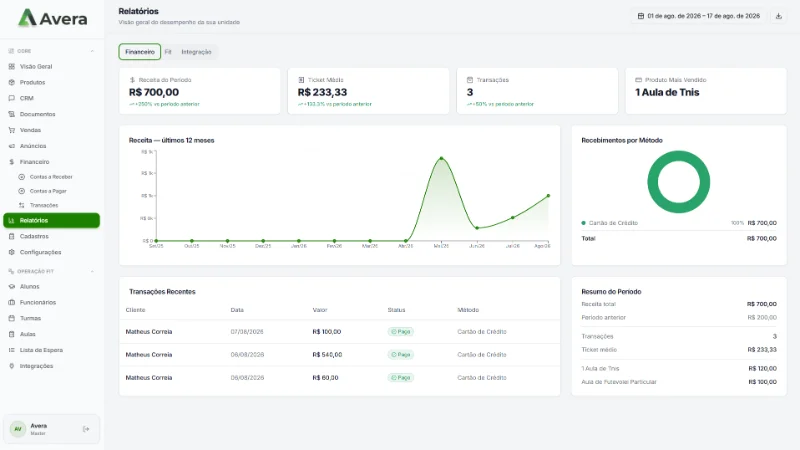This screenshot has width=800, height=450.
Task: Click the R$ 60,00 value cell
Action: click(325, 378)
